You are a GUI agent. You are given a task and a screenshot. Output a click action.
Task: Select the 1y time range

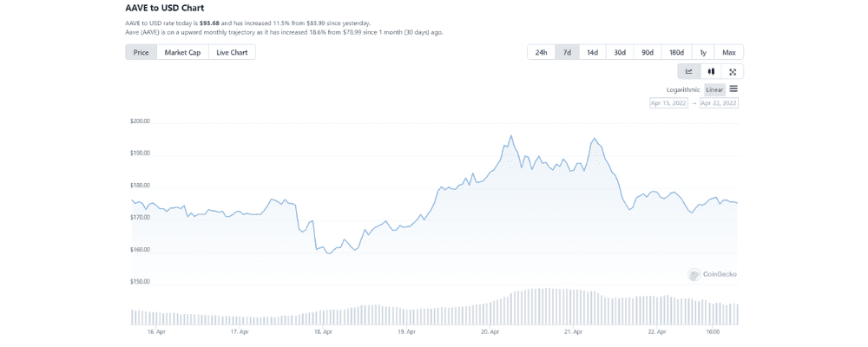702,52
